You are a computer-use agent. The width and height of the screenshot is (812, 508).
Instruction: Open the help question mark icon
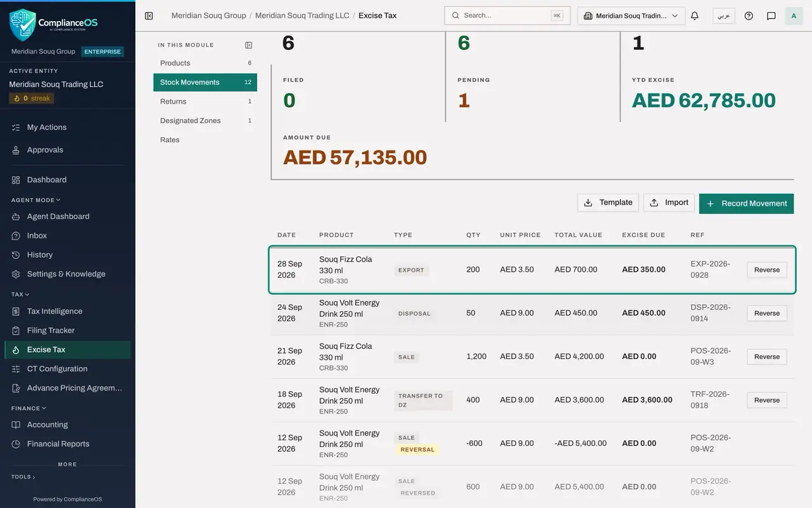point(749,16)
